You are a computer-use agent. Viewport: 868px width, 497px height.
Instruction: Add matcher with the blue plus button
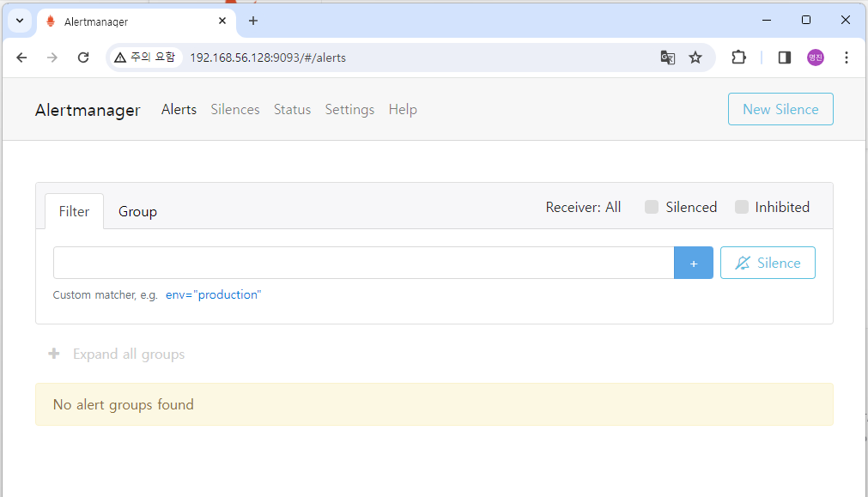pyautogui.click(x=694, y=263)
